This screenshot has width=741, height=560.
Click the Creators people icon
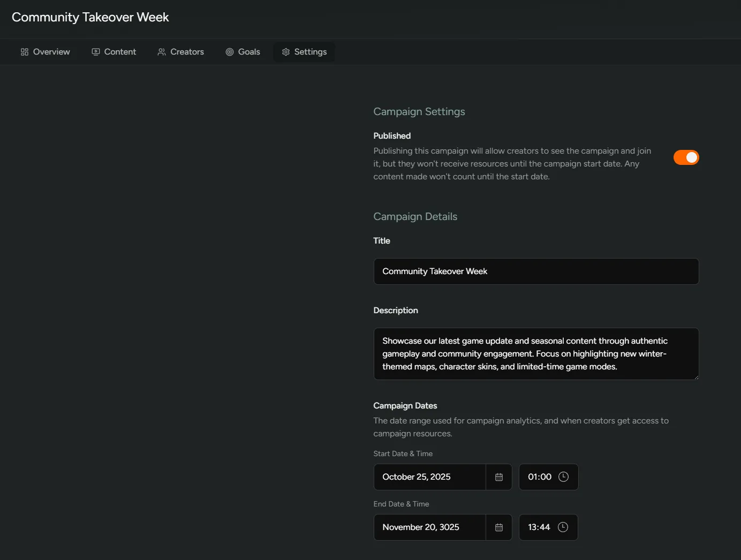tap(162, 51)
